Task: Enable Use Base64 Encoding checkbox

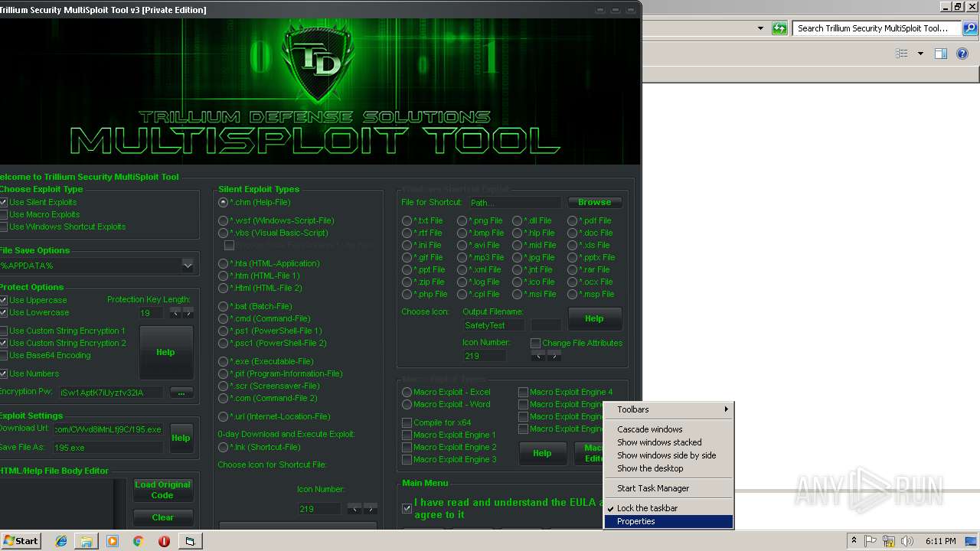Action: click(x=3, y=355)
